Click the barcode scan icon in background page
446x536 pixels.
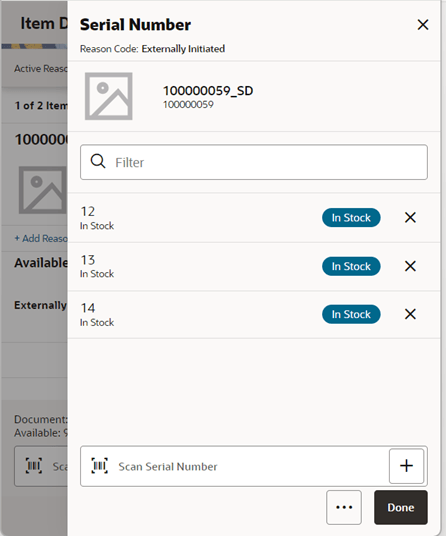34,466
